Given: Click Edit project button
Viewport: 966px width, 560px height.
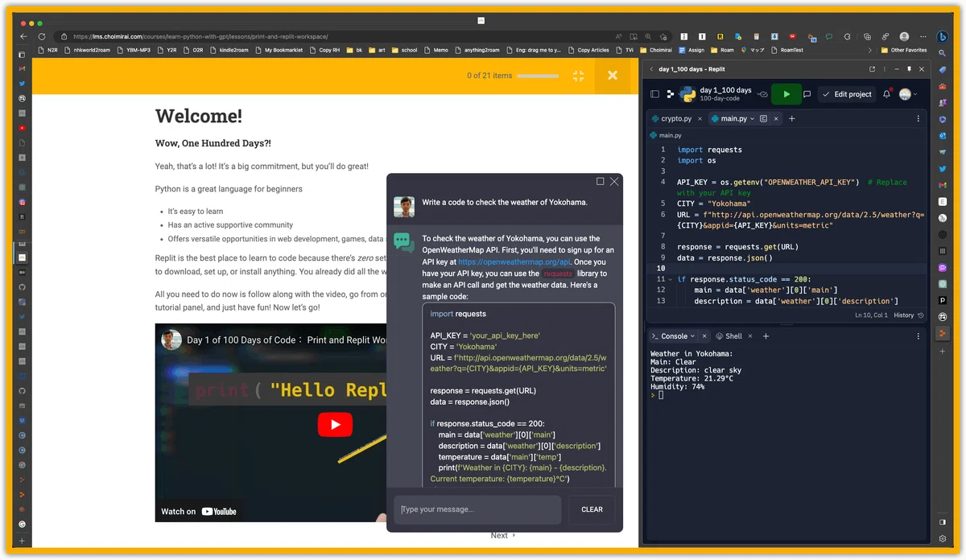Looking at the screenshot, I should click(846, 94).
